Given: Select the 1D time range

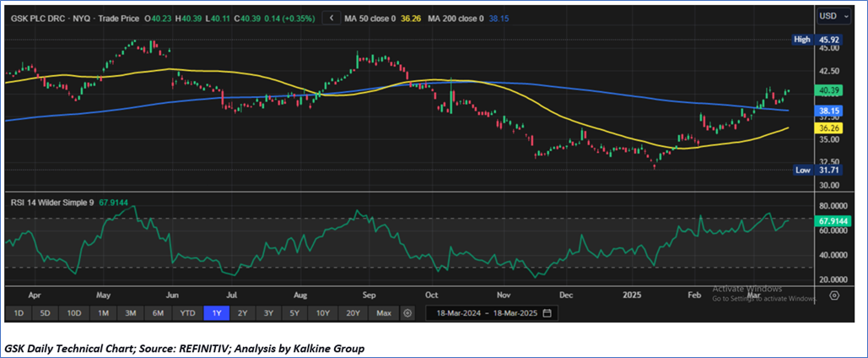Looking at the screenshot, I should (19, 313).
